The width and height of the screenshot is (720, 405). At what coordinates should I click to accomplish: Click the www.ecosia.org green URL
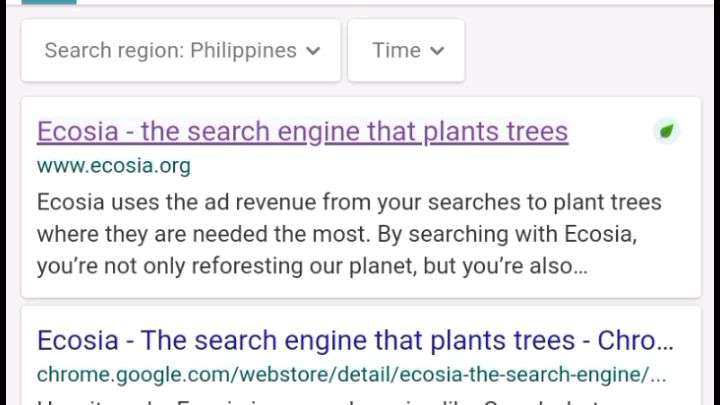point(113,165)
